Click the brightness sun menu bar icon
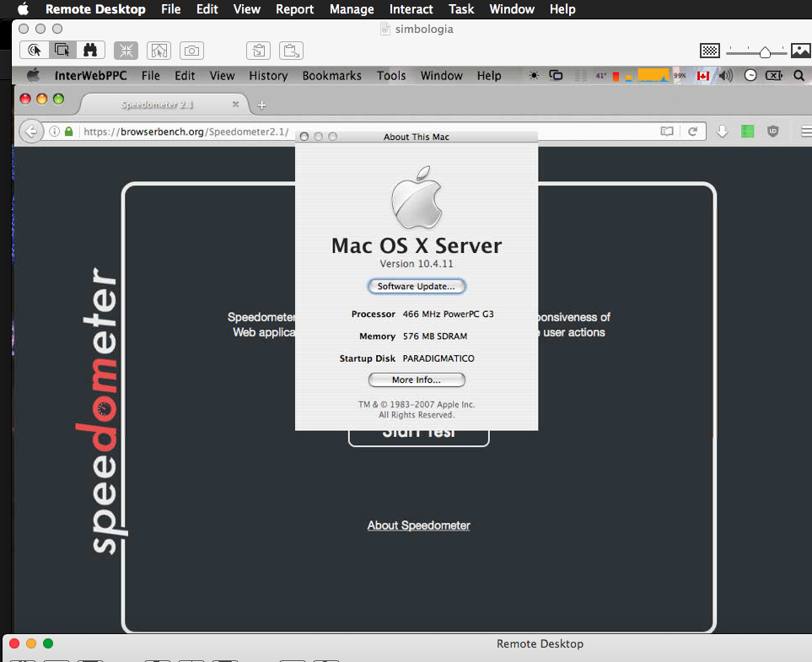Viewport: 812px width, 662px height. pos(534,76)
